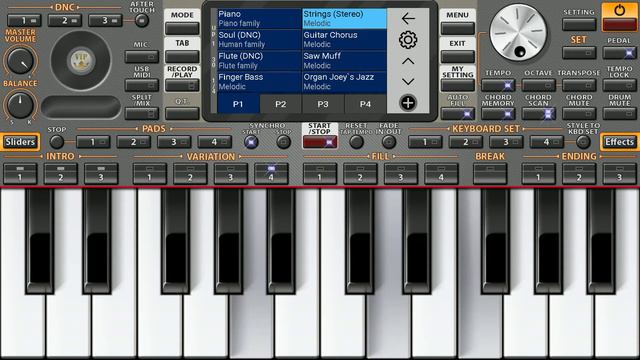Switch to the P2 tab
The height and width of the screenshot is (360, 640).
coord(280,104)
